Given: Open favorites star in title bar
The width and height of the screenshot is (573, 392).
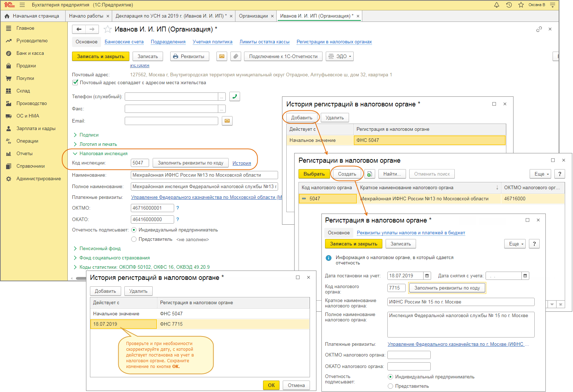Looking at the screenshot, I should (x=521, y=5).
